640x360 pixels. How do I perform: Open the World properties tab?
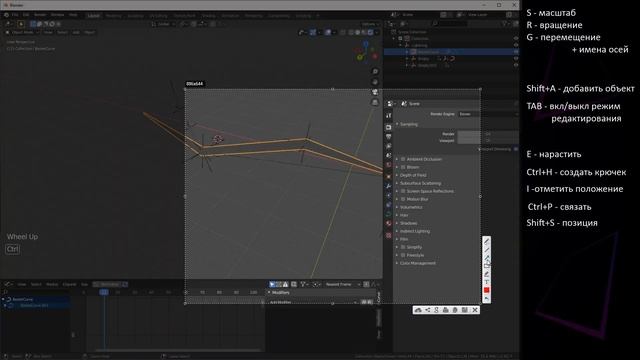pos(389,165)
